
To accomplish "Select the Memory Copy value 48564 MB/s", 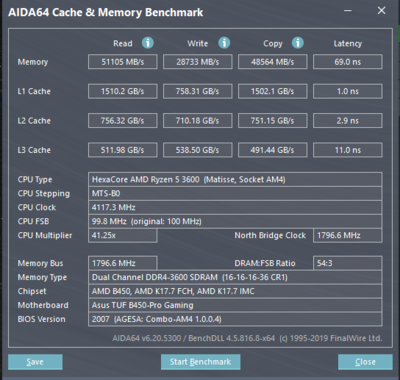I will pyautogui.click(x=273, y=62).
